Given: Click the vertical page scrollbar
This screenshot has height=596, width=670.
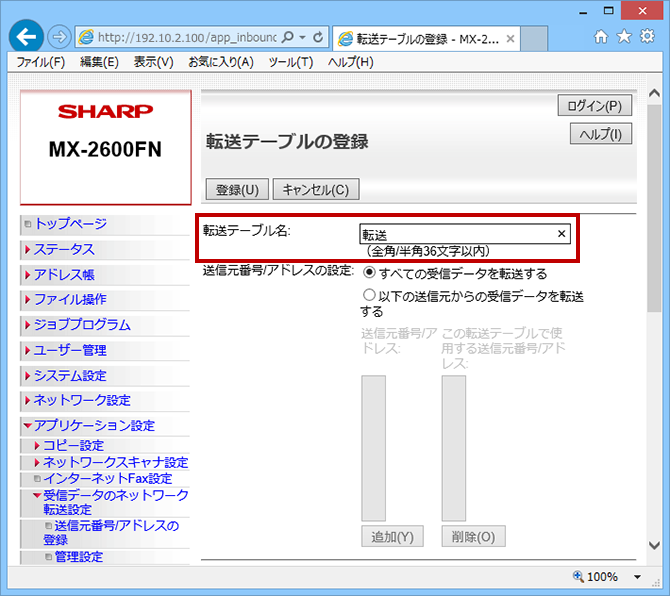Looking at the screenshot, I should pos(654,300).
